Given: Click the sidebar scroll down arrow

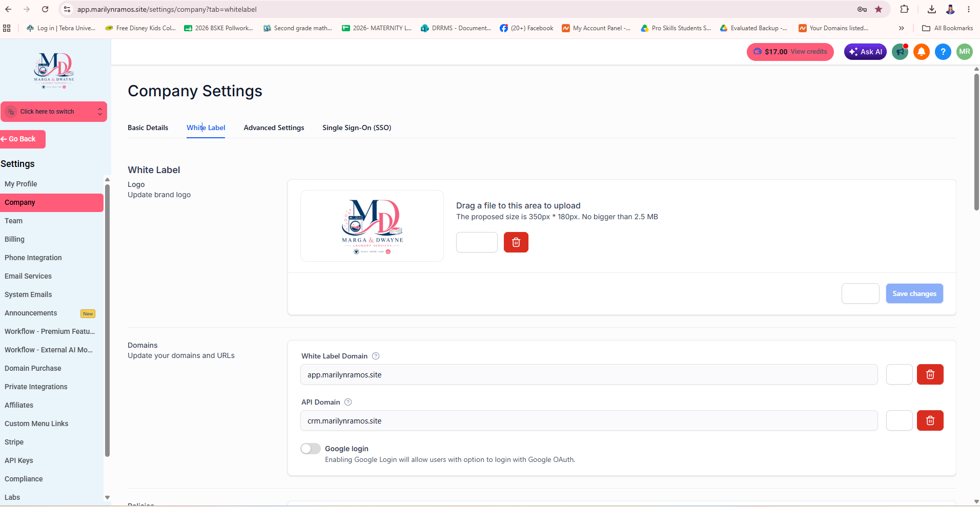Looking at the screenshot, I should [107, 497].
